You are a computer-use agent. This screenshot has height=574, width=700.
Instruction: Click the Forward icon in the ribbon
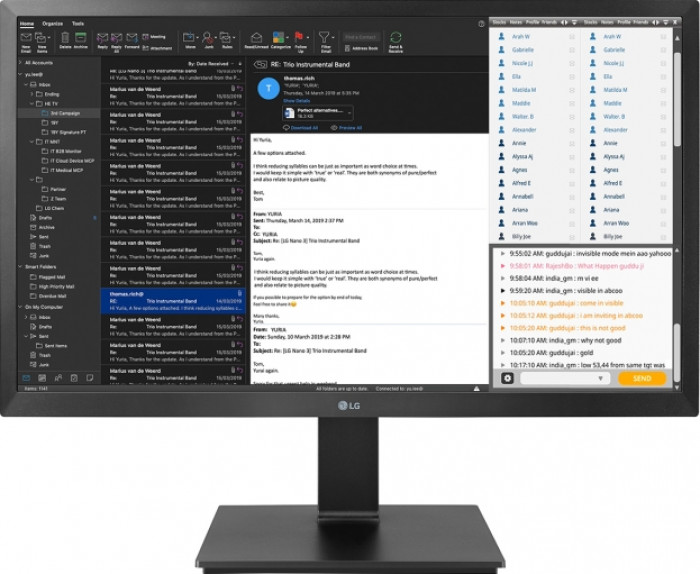point(132,38)
